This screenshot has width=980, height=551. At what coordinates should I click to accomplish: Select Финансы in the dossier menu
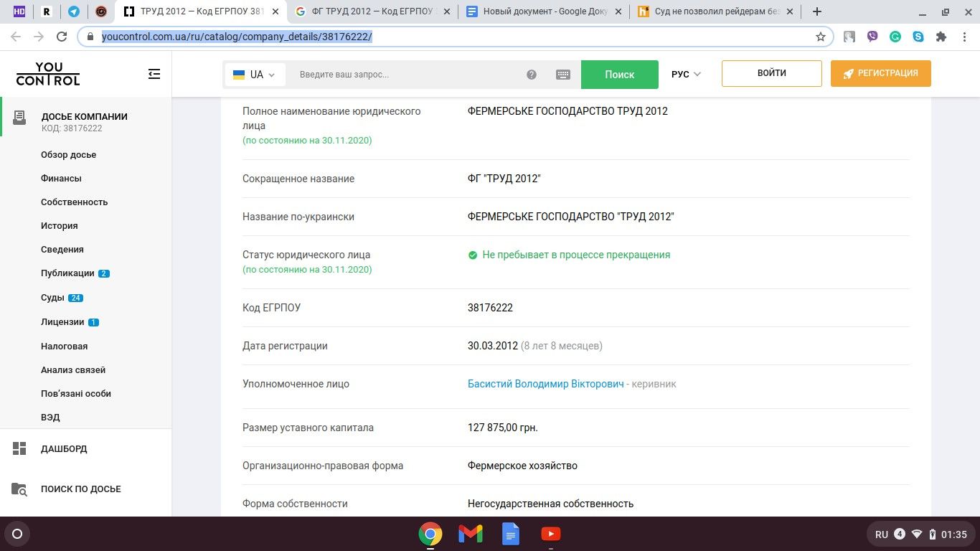click(61, 178)
